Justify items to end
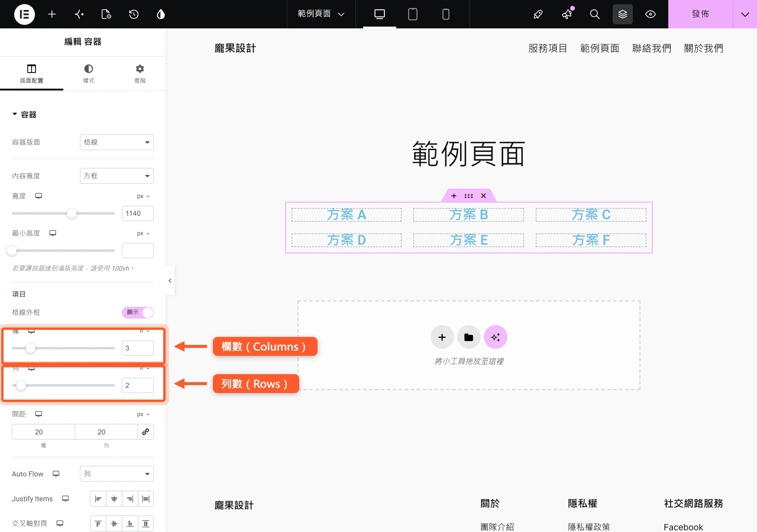The width and height of the screenshot is (757, 532). click(x=130, y=499)
